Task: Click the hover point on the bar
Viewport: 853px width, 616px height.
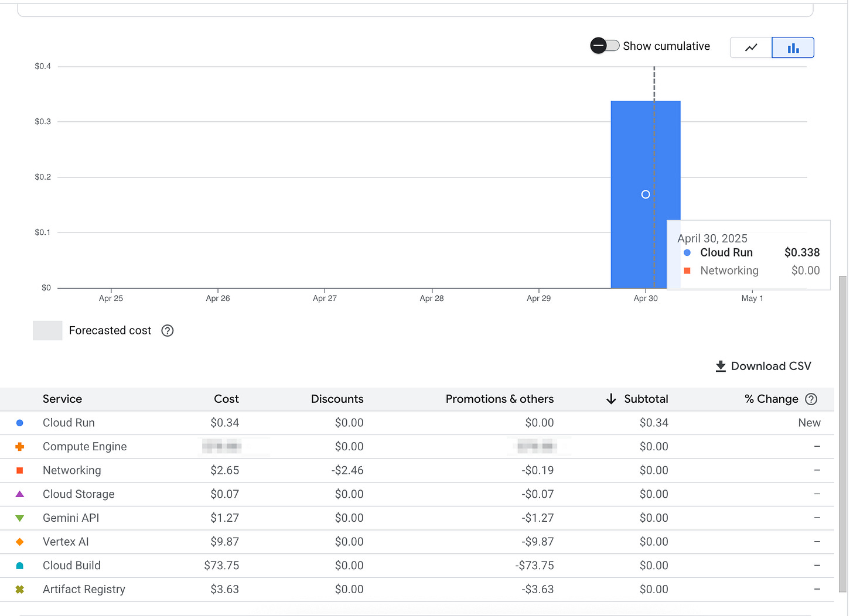Action: [646, 194]
